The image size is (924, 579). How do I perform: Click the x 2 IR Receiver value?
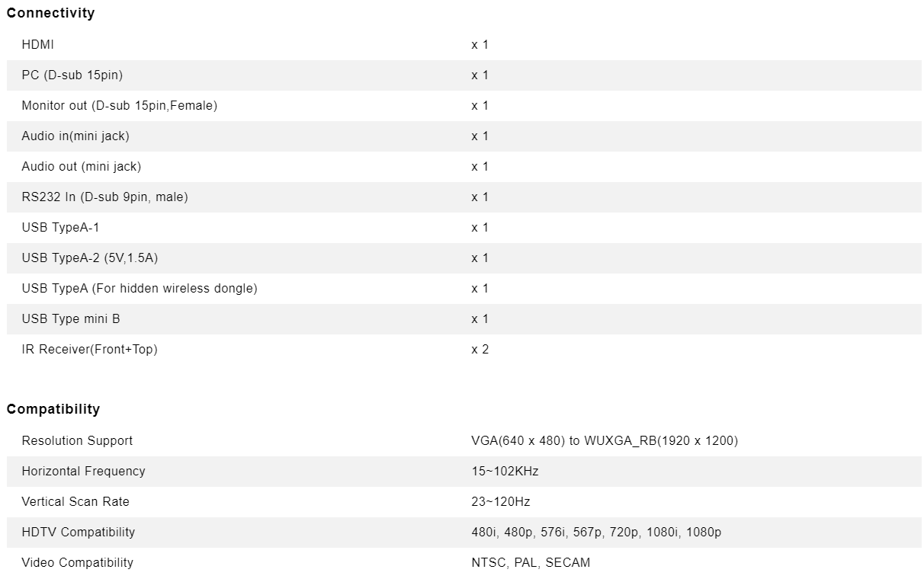(480, 350)
